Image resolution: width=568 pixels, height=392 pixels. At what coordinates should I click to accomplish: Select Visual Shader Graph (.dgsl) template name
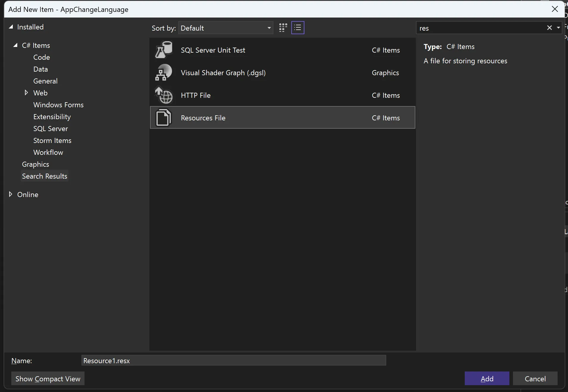click(x=223, y=73)
